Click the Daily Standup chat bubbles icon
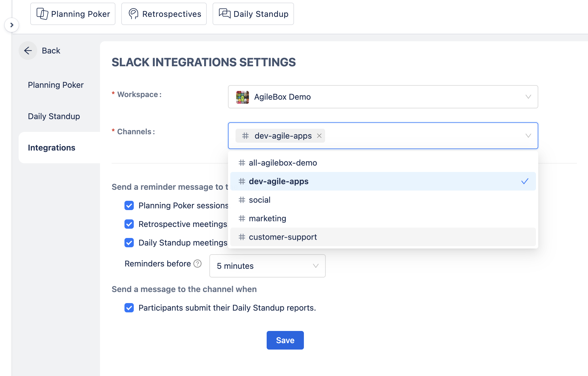Image resolution: width=588 pixels, height=376 pixels. [224, 13]
